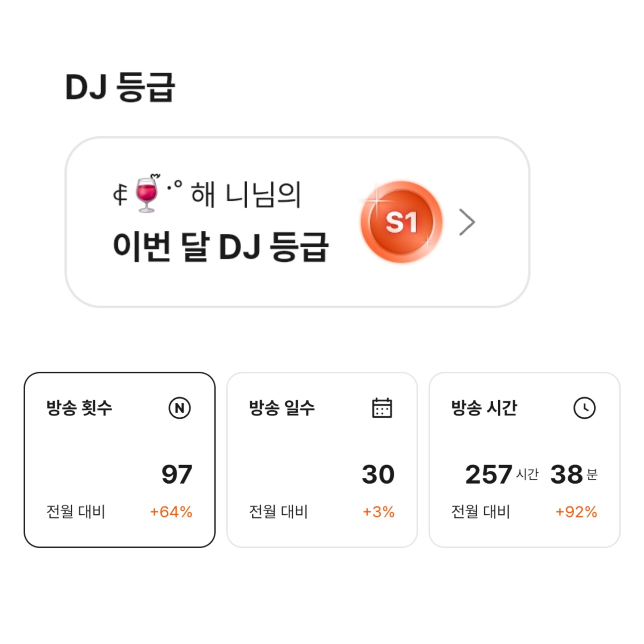Click the +3% change percentage
This screenshot has height=644, width=644.
point(379,512)
